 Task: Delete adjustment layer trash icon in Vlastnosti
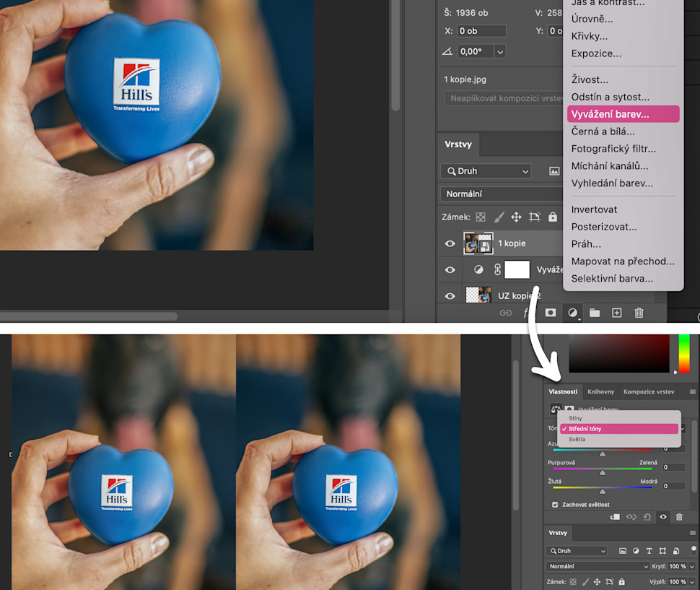(679, 517)
